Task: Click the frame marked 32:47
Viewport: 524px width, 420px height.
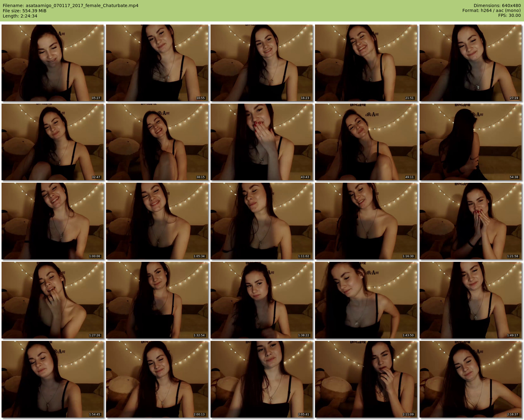Action: [x=53, y=142]
